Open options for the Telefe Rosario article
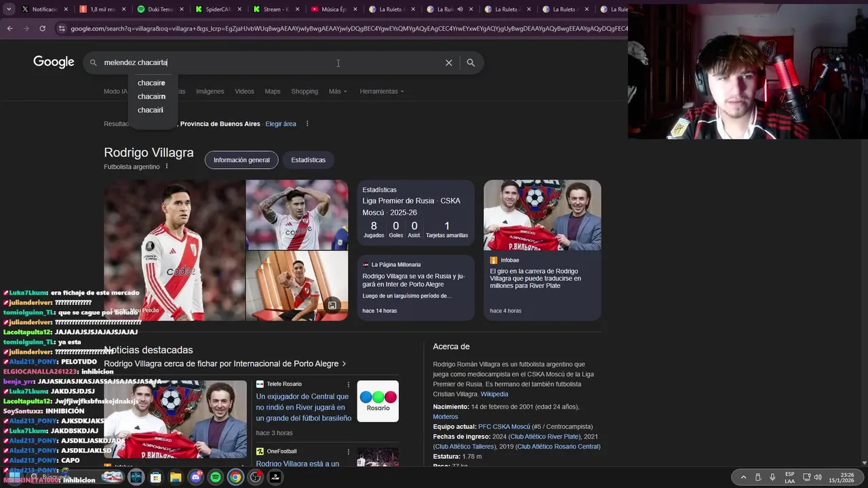 point(349,384)
